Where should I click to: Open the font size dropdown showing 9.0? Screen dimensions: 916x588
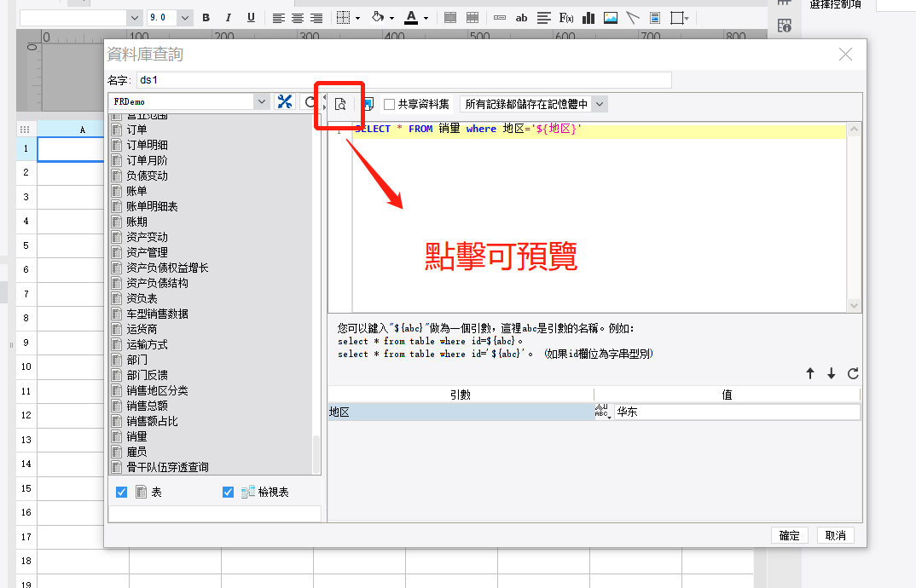point(184,18)
